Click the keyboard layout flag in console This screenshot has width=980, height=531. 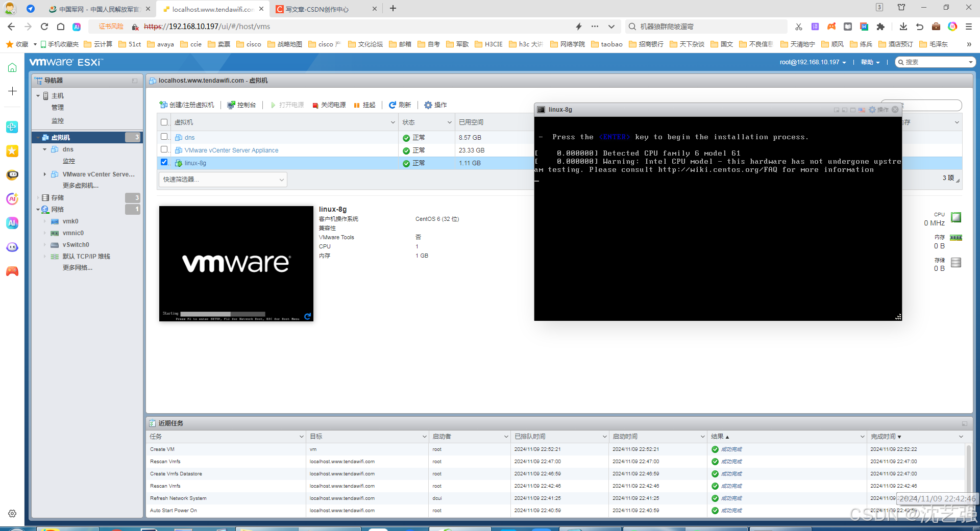coord(862,110)
